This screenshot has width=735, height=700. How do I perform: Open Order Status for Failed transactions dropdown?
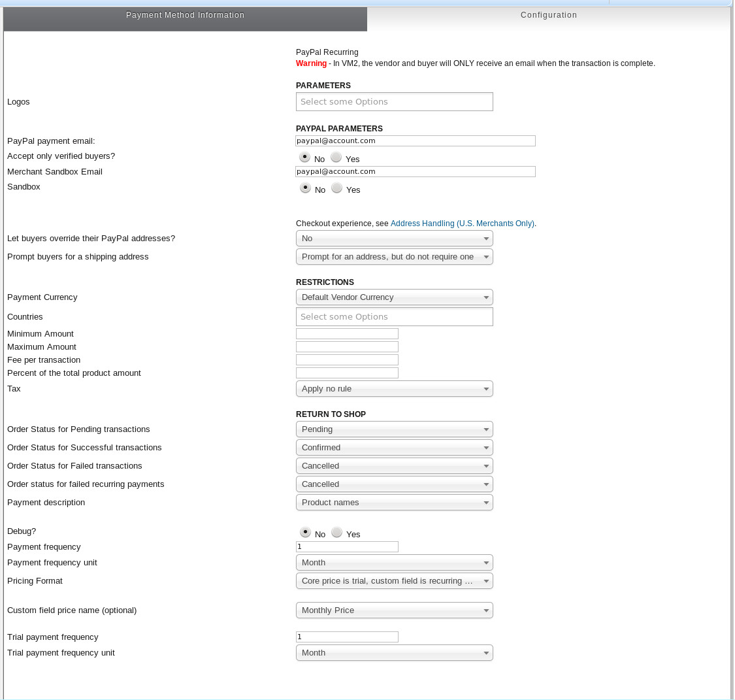394,466
